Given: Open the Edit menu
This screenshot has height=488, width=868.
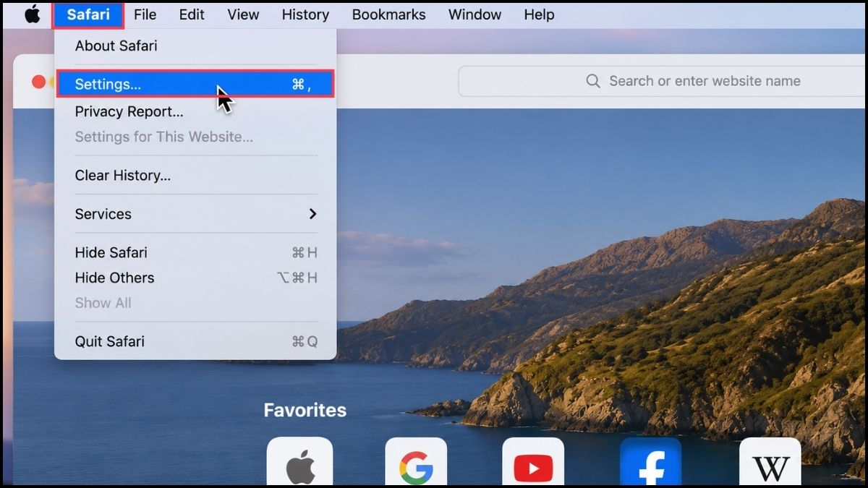Looking at the screenshot, I should click(x=192, y=15).
